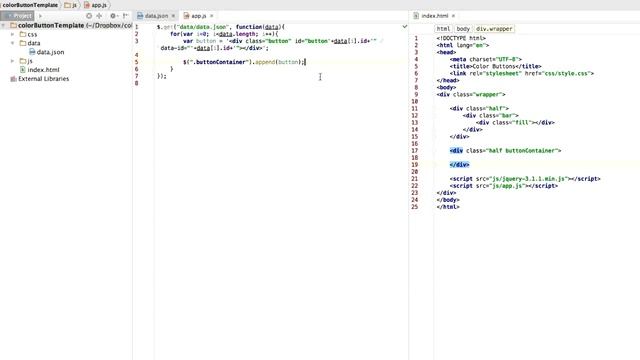
Task: Click the highlighted closing '</div>' on line 19
Action: coord(460,165)
